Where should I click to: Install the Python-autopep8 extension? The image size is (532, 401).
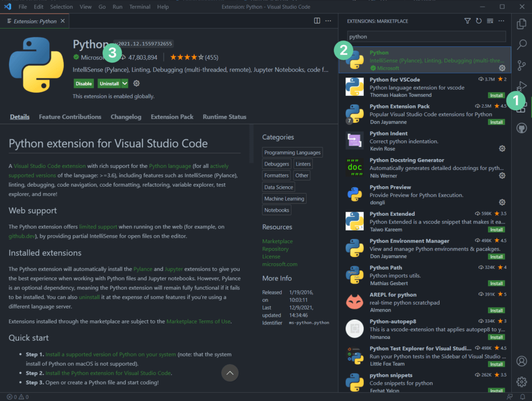tap(496, 337)
